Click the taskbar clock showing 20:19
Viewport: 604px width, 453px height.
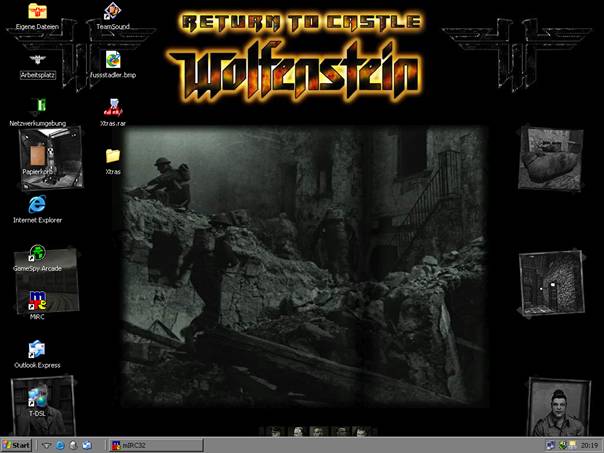pyautogui.click(x=589, y=445)
